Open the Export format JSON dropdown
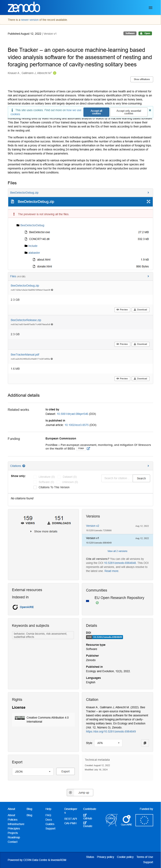The image size is (161, 868). (33, 771)
